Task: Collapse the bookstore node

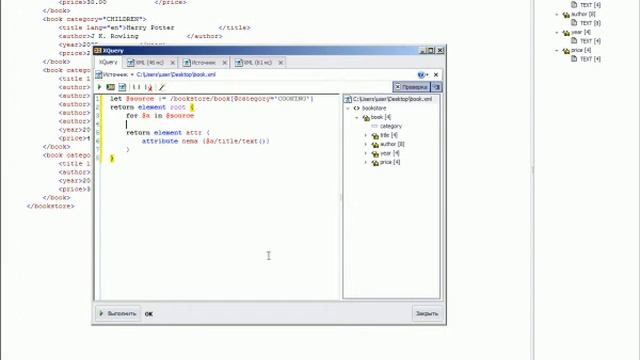Action: 348,108
